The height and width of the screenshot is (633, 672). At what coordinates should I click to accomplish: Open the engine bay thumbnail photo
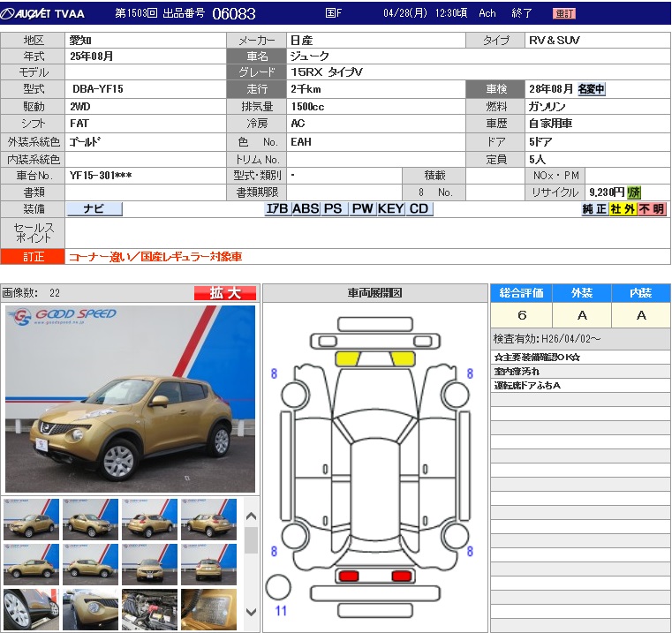[x=149, y=609]
